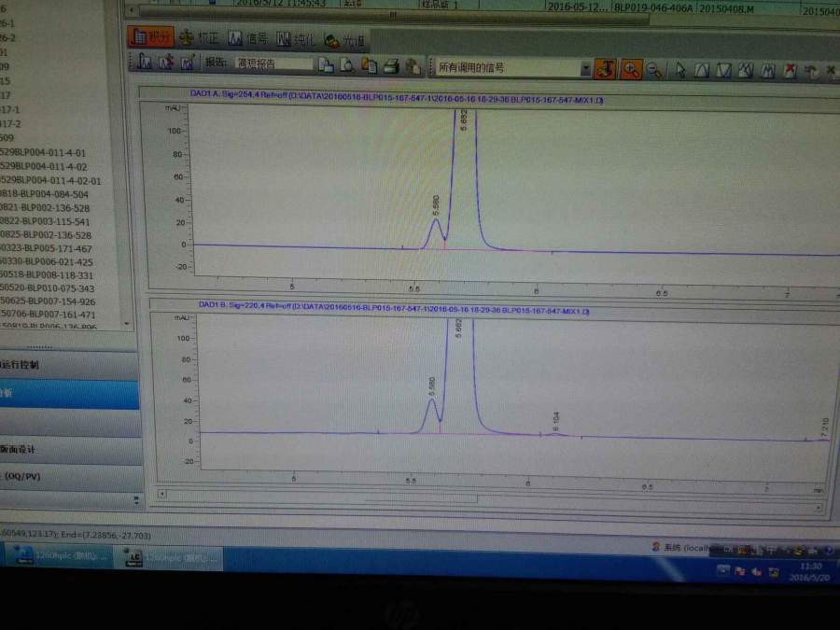Select 0821-BLP002-136-528 entry

coord(45,208)
